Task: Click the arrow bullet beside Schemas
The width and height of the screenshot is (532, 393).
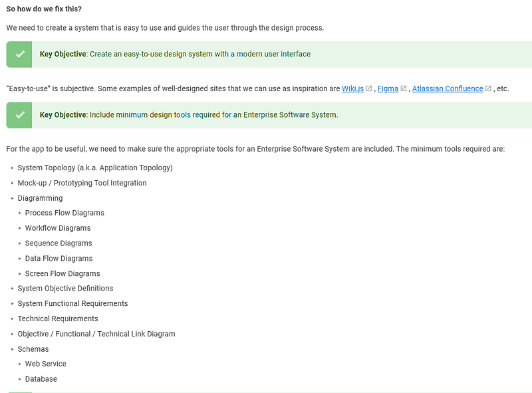Action: pyautogui.click(x=12, y=349)
